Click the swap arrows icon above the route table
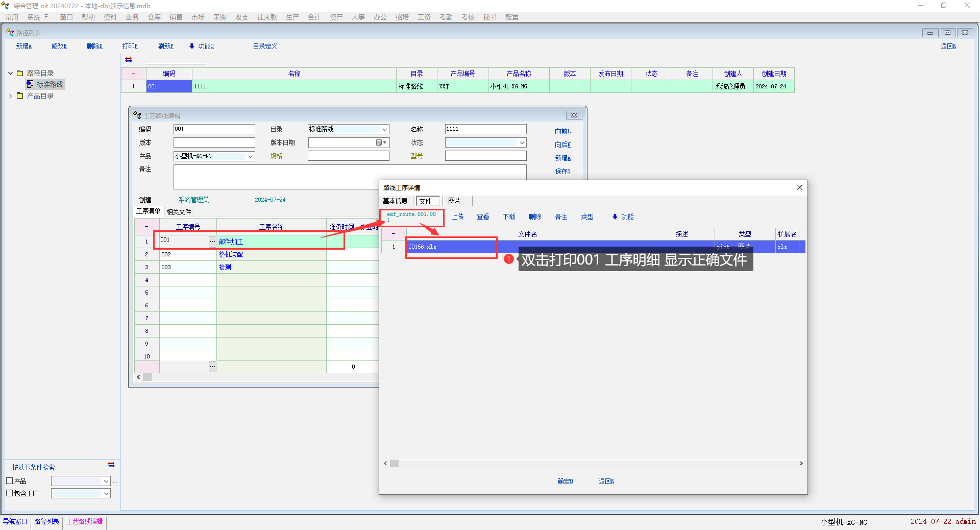980x530 pixels. point(129,60)
